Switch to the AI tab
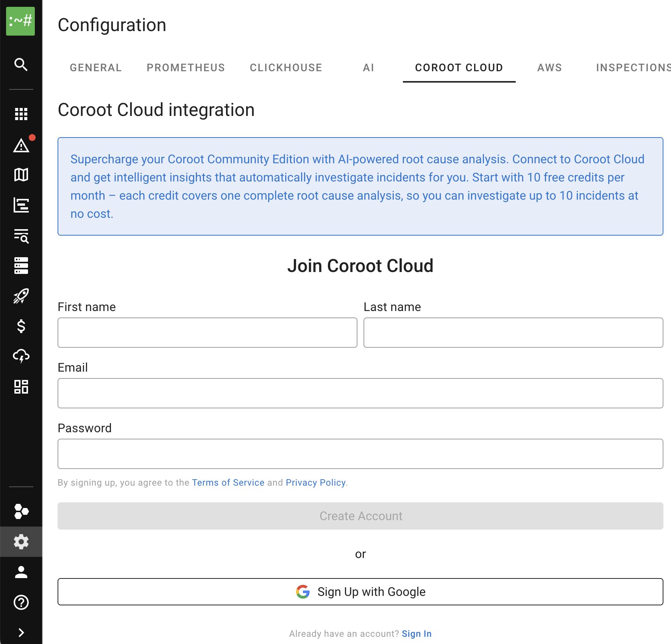The height and width of the screenshot is (644, 671). tap(368, 68)
